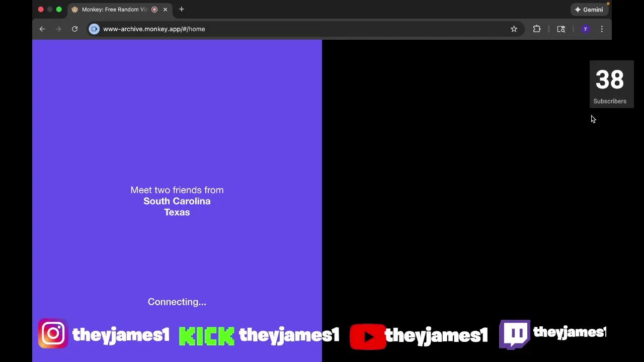This screenshot has height=362, width=644.
Task: Click the red close window button
Action: click(x=41, y=10)
